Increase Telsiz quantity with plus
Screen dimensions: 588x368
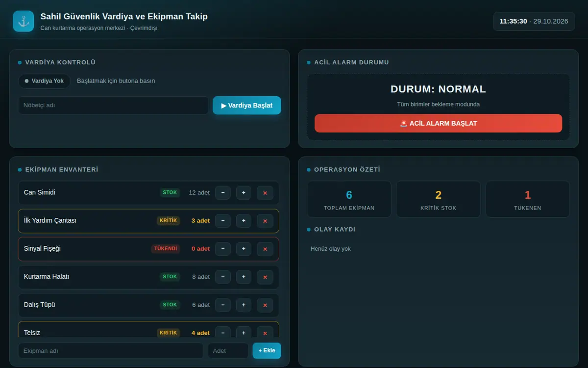tap(244, 332)
